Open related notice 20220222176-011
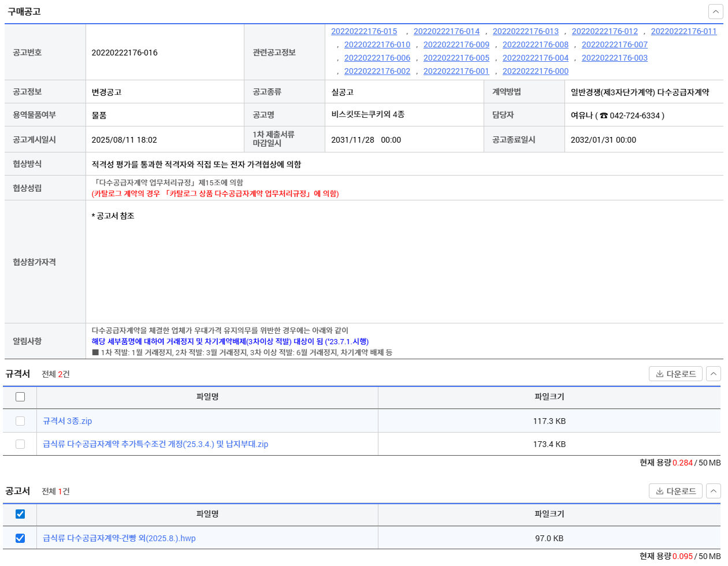 (x=684, y=31)
